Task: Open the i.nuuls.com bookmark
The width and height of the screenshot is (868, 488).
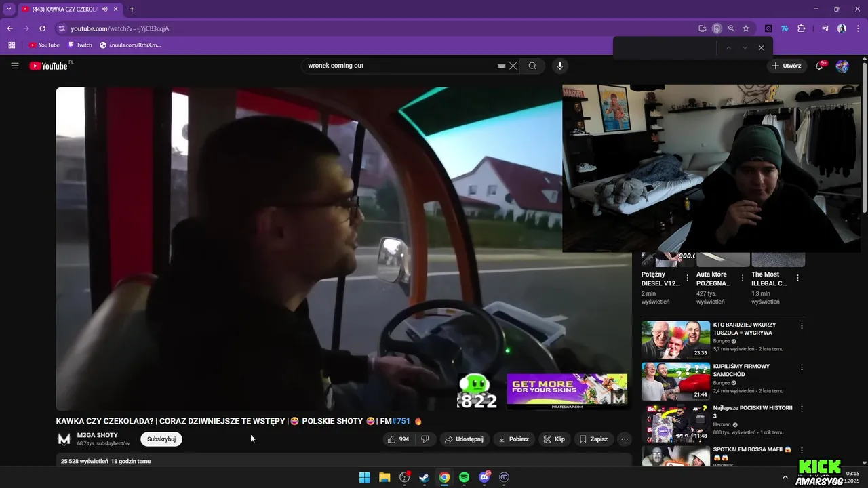Action: pyautogui.click(x=130, y=45)
